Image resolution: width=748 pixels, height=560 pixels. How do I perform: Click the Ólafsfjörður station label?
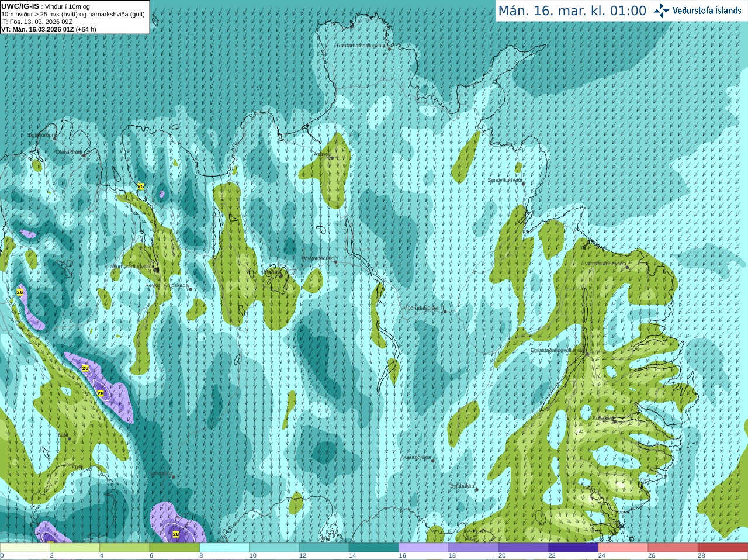tap(69, 152)
